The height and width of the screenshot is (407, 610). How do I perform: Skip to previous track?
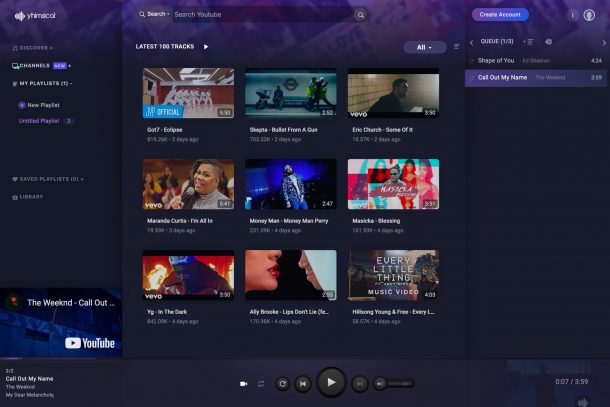pyautogui.click(x=303, y=384)
